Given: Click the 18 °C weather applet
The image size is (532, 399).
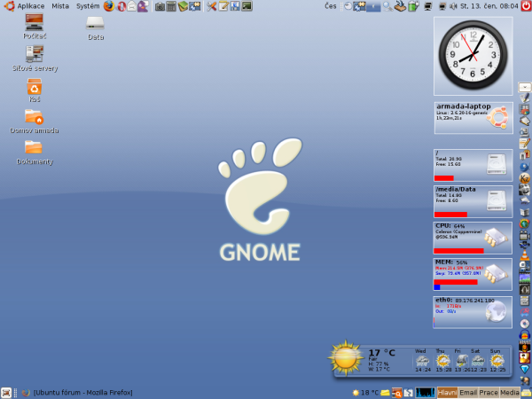Looking at the screenshot, I should click(365, 393).
